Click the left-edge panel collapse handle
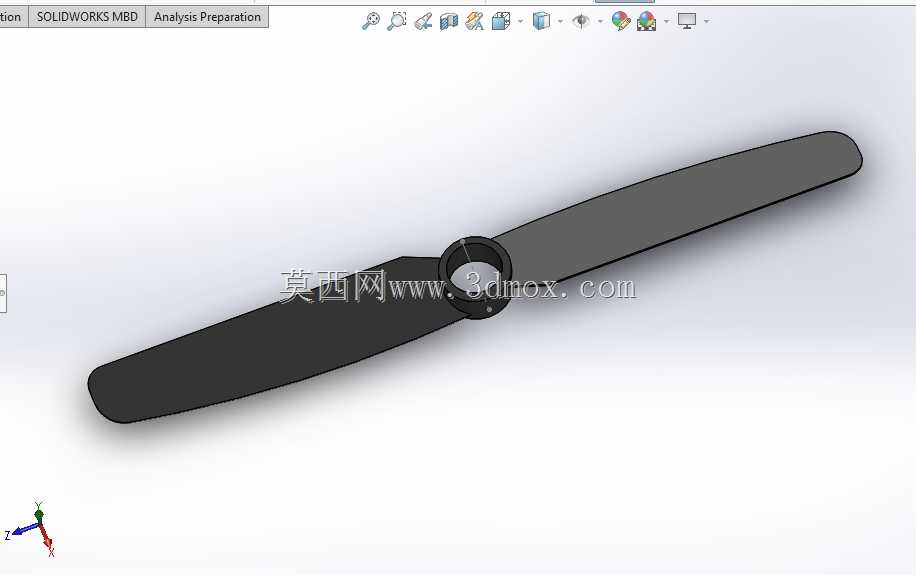The image size is (916, 575). click(3, 293)
